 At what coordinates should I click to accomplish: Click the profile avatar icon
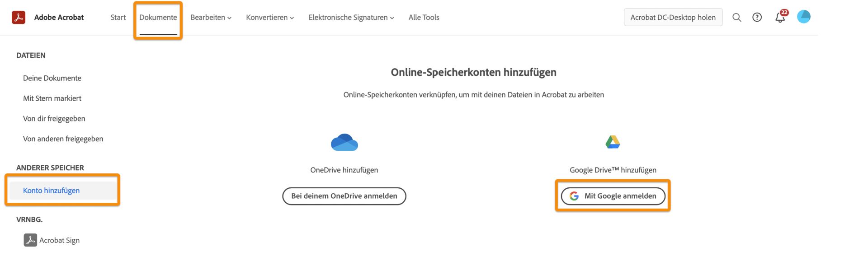pos(805,17)
